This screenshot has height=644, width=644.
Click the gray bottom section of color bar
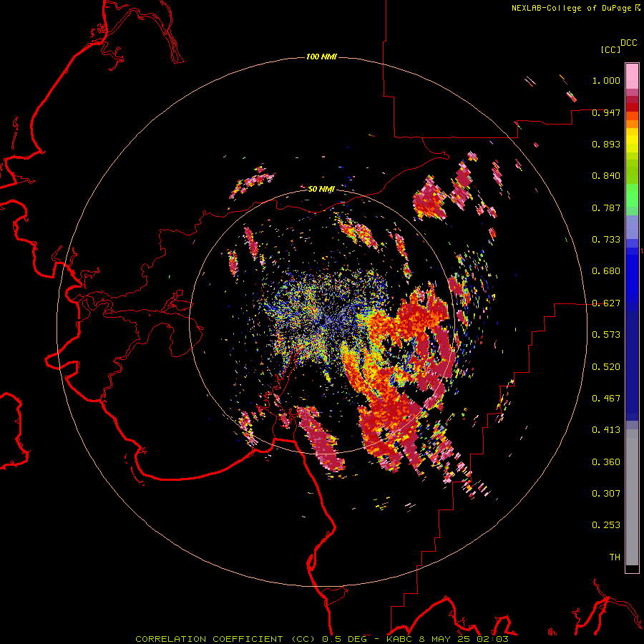[x=632, y=497]
